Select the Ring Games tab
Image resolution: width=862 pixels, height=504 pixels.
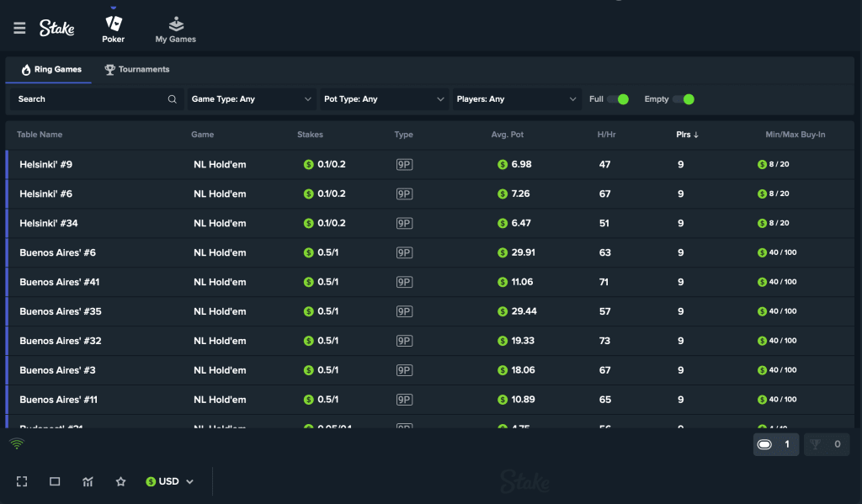pyautogui.click(x=48, y=69)
